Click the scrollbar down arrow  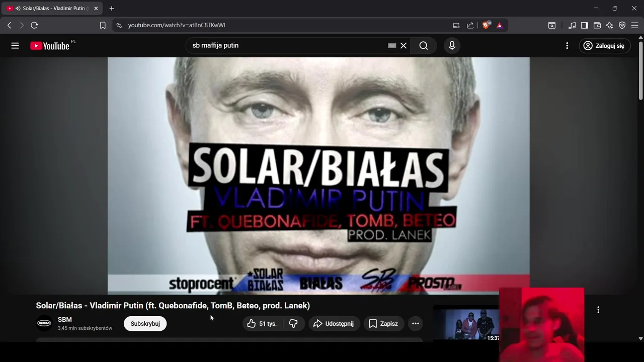[x=640, y=339]
